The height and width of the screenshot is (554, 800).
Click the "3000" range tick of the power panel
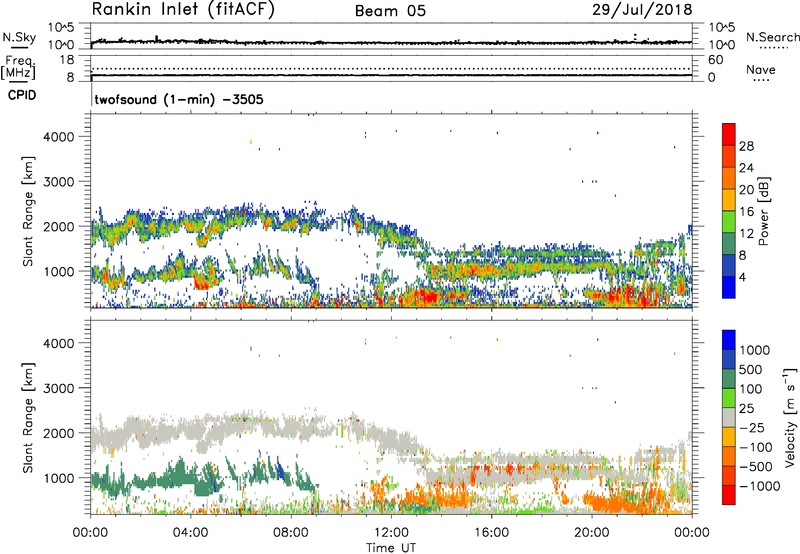click(x=59, y=182)
